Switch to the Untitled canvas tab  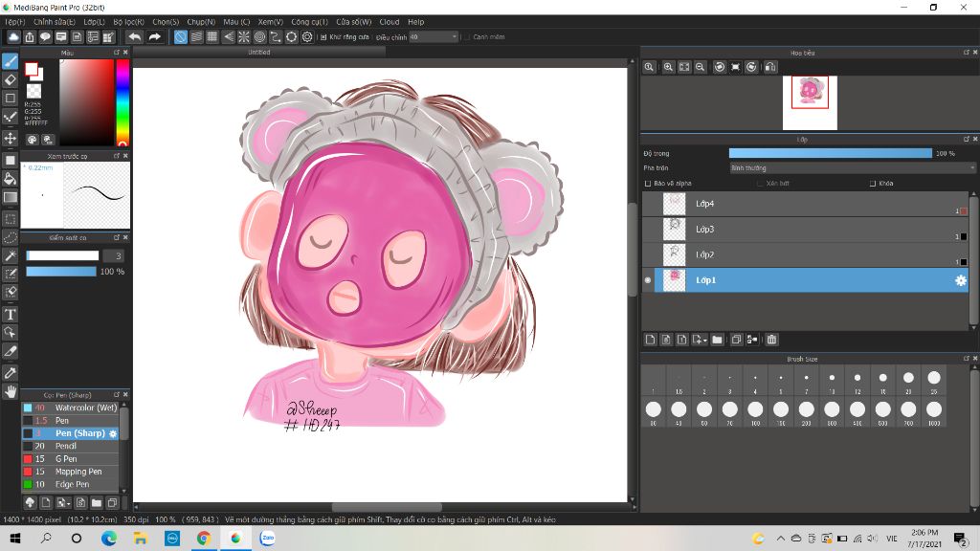(x=258, y=53)
